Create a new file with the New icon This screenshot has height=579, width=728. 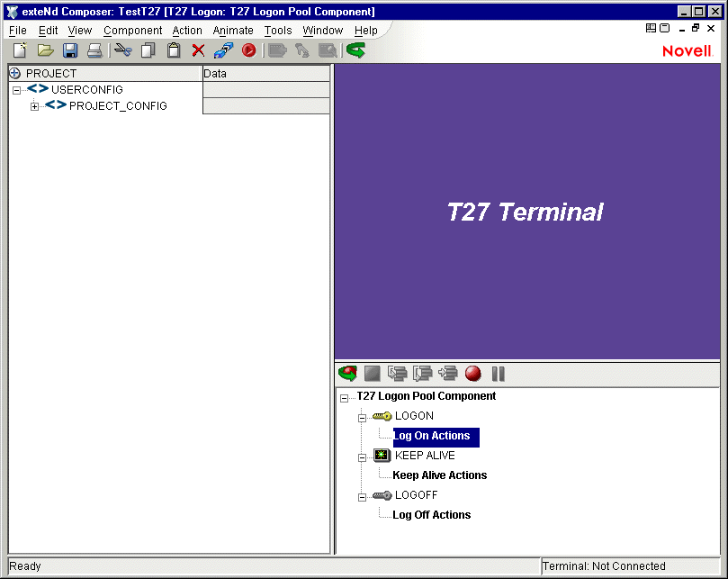click(x=20, y=50)
